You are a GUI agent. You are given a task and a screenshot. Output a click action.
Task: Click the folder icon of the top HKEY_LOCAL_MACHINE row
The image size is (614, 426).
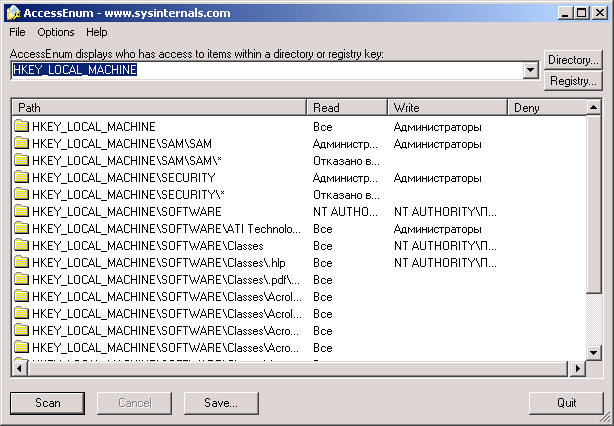22,126
